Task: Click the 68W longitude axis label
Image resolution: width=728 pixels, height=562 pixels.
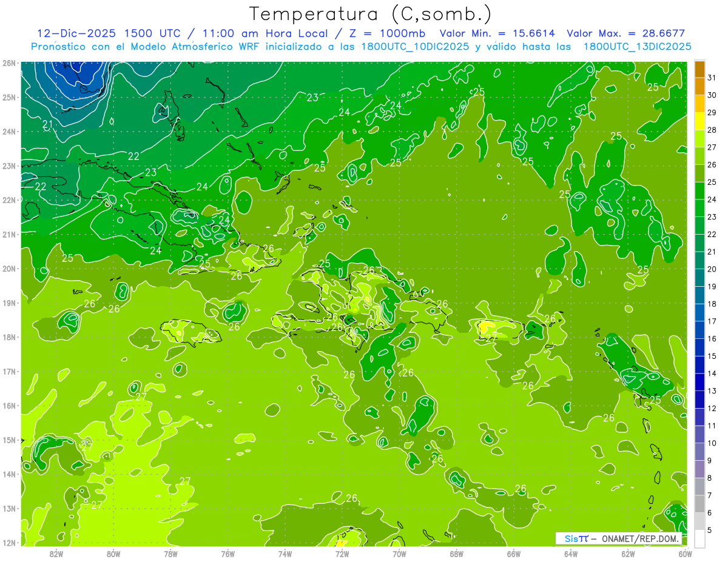Action: point(457,554)
